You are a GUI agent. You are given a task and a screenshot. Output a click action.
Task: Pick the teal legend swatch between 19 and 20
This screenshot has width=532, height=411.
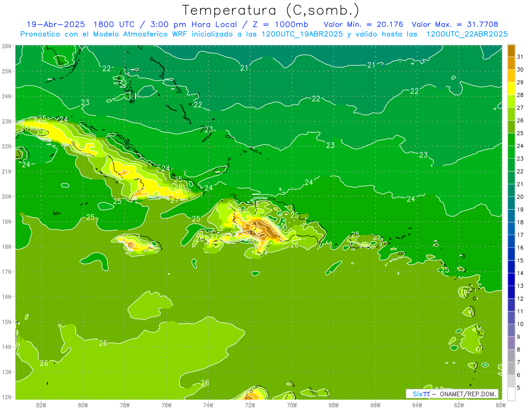[511, 203]
